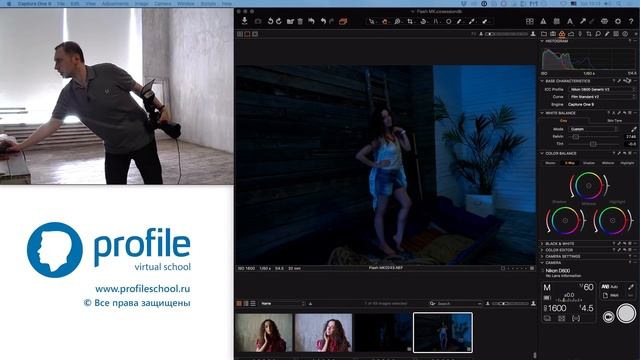Collapse the White Balance panel

(x=542, y=113)
